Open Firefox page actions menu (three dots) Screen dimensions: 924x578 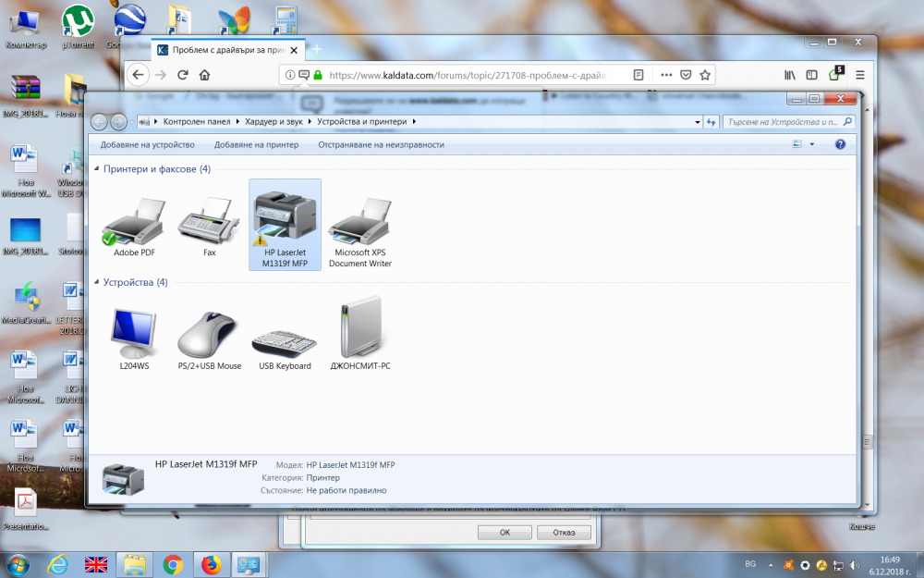pyautogui.click(x=666, y=75)
